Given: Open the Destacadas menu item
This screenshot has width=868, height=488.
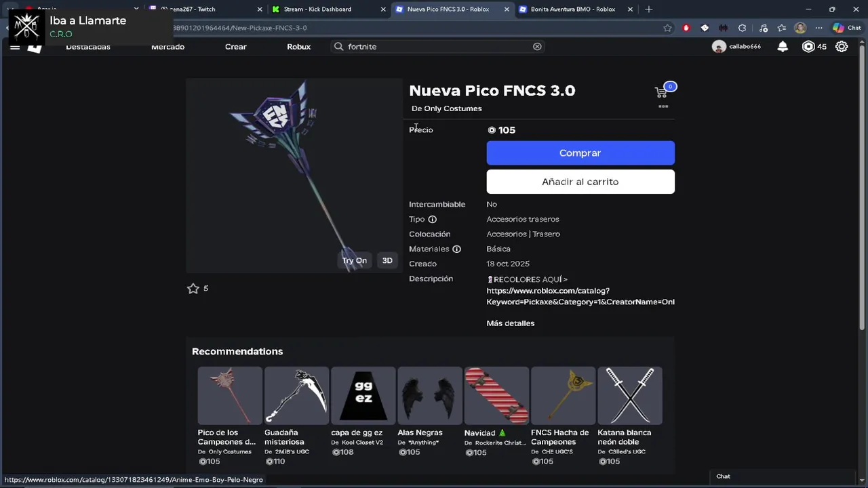Looking at the screenshot, I should click(x=88, y=47).
